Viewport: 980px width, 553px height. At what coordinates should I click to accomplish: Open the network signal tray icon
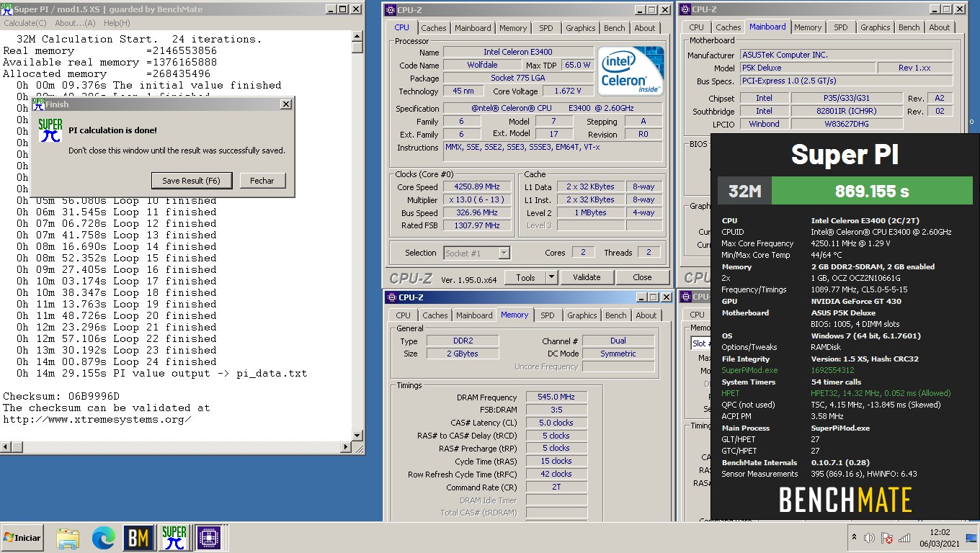tap(904, 538)
